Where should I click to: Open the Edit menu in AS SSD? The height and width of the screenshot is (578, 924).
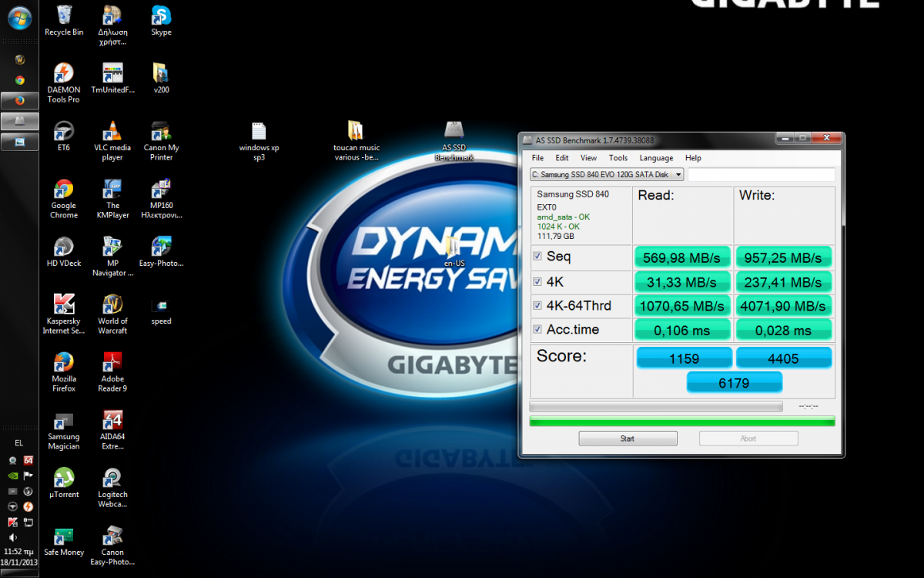click(562, 158)
